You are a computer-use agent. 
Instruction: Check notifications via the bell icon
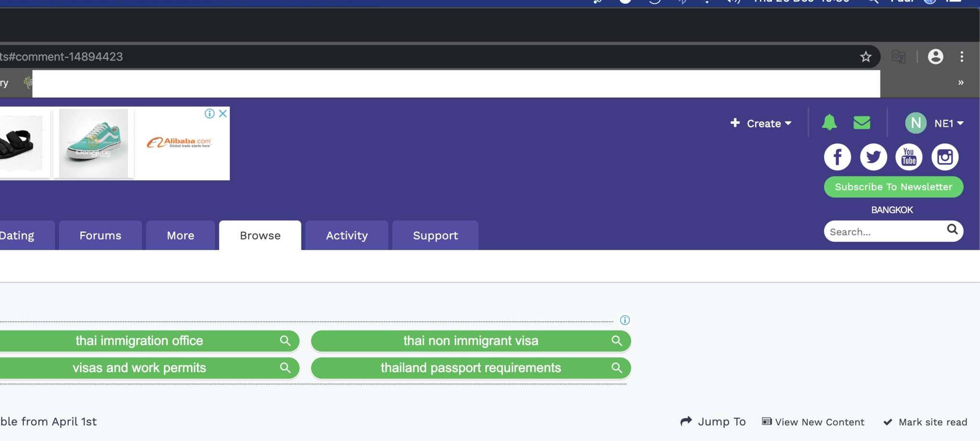coord(830,122)
